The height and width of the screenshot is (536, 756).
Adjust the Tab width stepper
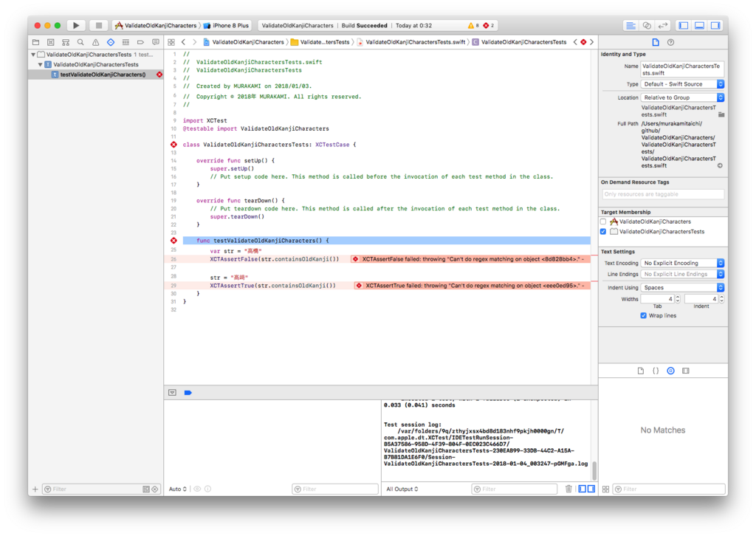(678, 299)
